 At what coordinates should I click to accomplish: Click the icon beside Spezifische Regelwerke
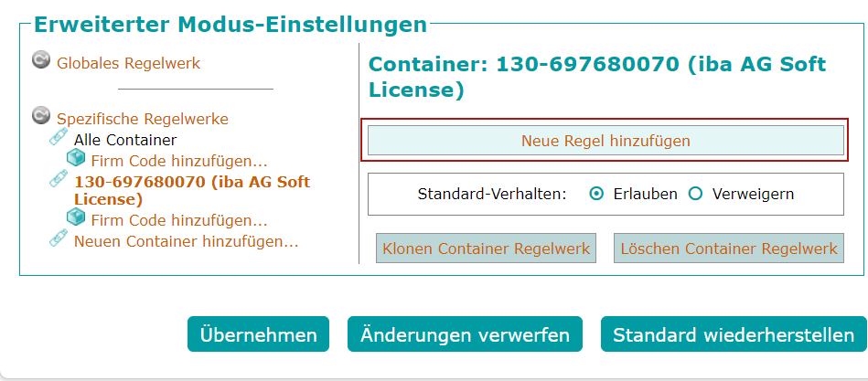tap(41, 116)
